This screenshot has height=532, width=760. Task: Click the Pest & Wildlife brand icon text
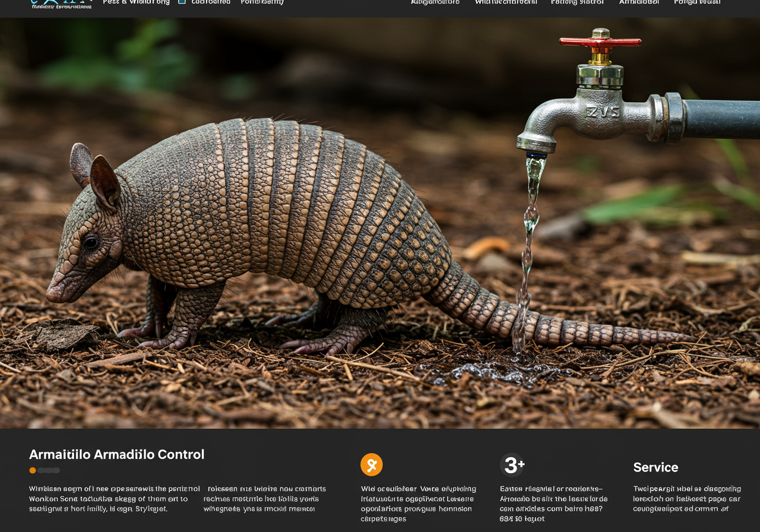coord(137,3)
